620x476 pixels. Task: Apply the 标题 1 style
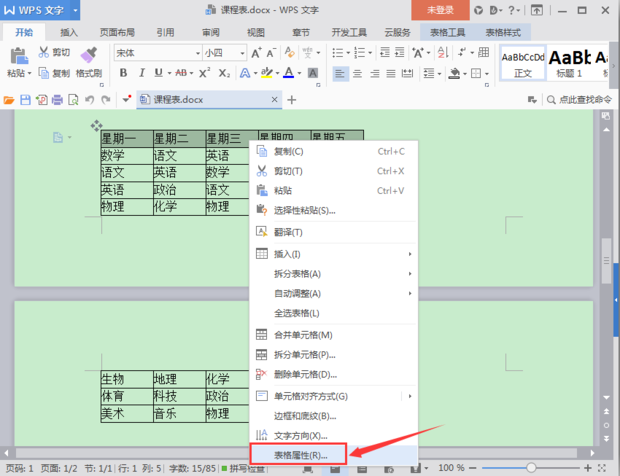tap(569, 63)
